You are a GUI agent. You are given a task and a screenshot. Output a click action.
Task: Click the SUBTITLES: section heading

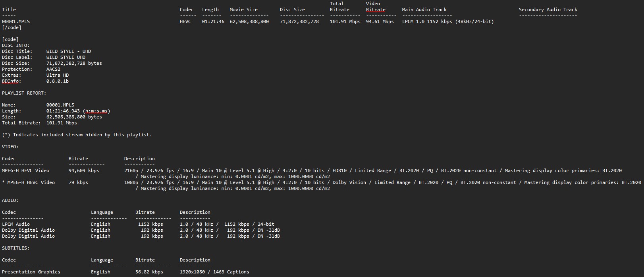point(16,248)
